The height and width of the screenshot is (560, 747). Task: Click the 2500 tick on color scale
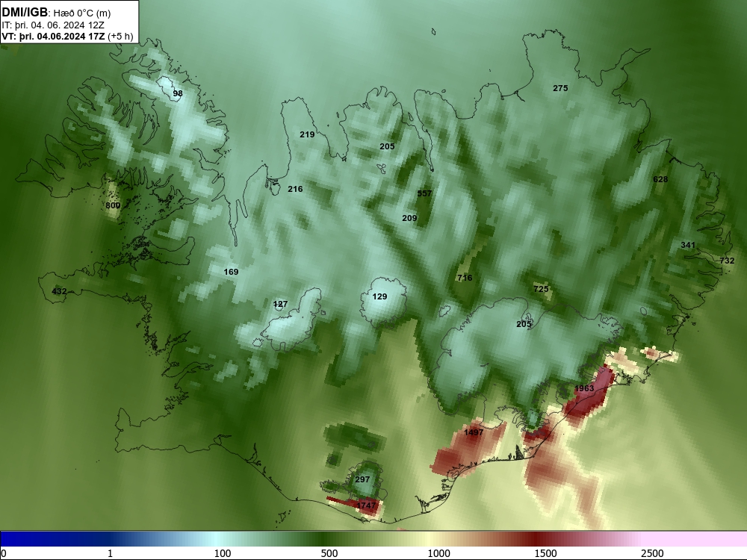point(652,553)
